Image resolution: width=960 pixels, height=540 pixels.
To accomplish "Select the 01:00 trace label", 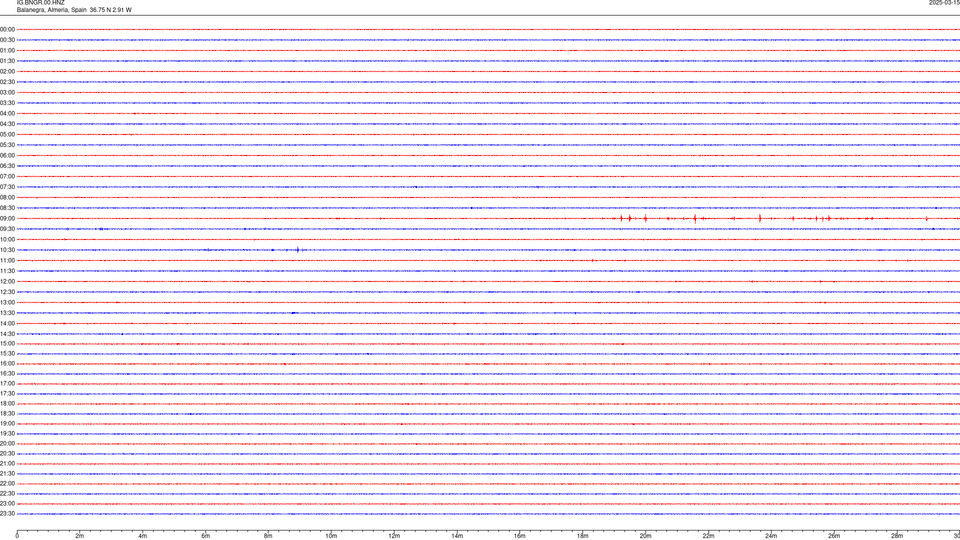I will 7,50.
